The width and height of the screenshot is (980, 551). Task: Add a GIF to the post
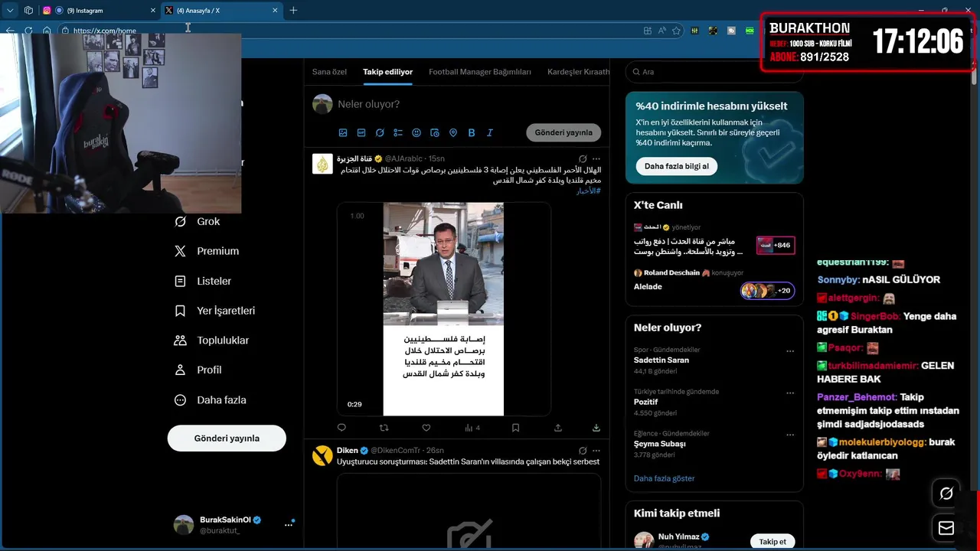361,132
